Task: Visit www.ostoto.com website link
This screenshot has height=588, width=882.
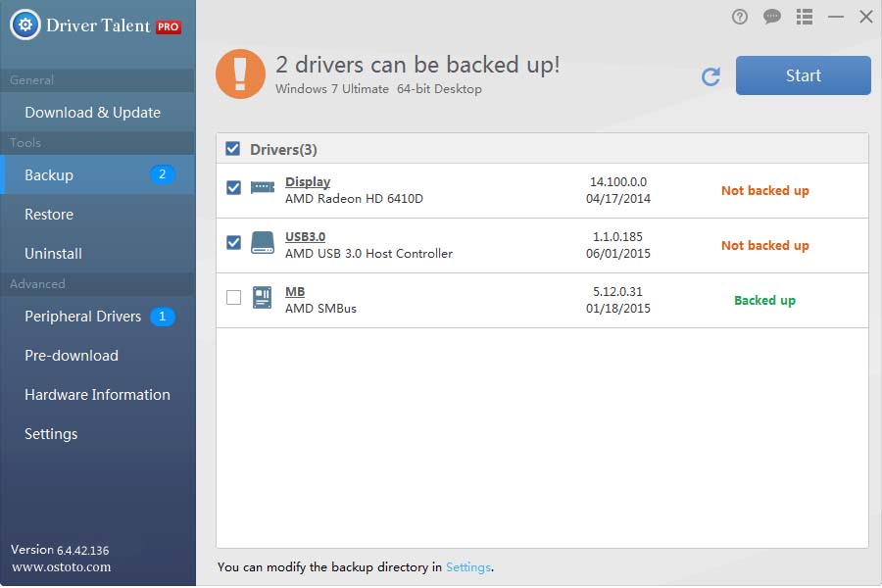Action: pyautogui.click(x=62, y=567)
